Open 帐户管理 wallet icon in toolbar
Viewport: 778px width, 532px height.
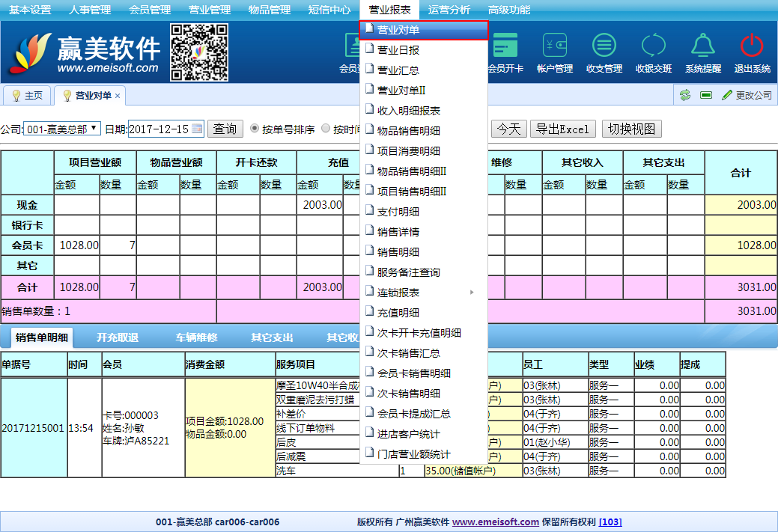pyautogui.click(x=555, y=46)
